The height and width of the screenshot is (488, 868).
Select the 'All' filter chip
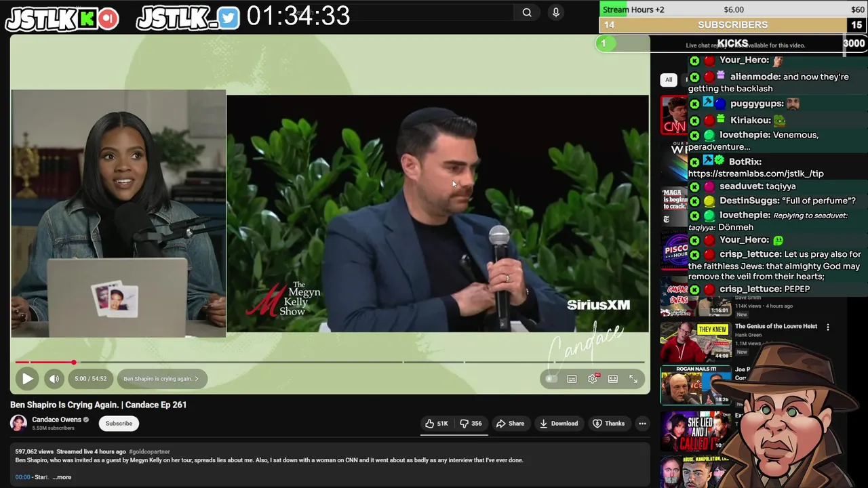669,80
